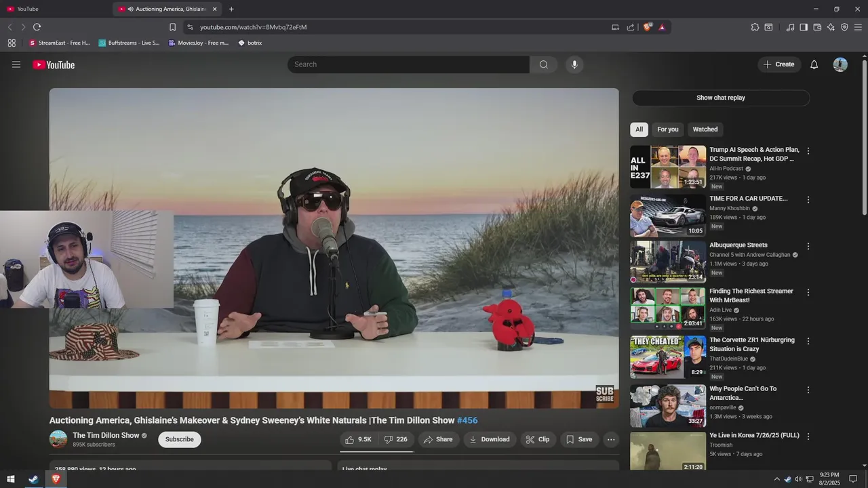Open Windows notification center icon

click(x=853, y=479)
